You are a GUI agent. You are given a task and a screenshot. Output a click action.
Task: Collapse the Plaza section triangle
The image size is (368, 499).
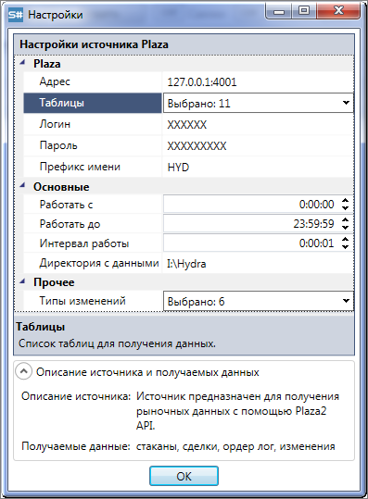(x=22, y=63)
